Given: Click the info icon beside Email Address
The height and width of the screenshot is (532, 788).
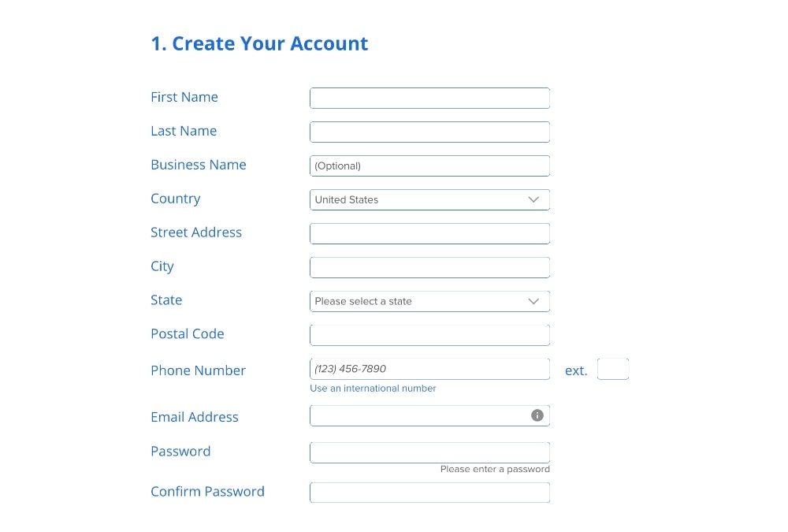Looking at the screenshot, I should 537,415.
